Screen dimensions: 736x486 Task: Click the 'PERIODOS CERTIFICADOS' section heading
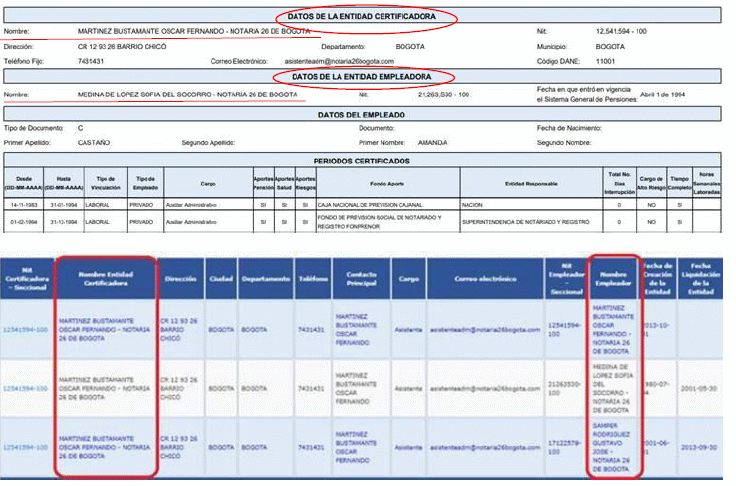(x=361, y=160)
